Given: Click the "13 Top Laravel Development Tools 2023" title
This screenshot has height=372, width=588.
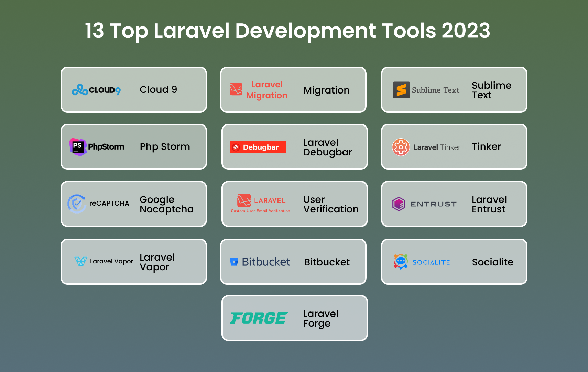Looking at the screenshot, I should (x=287, y=31).
